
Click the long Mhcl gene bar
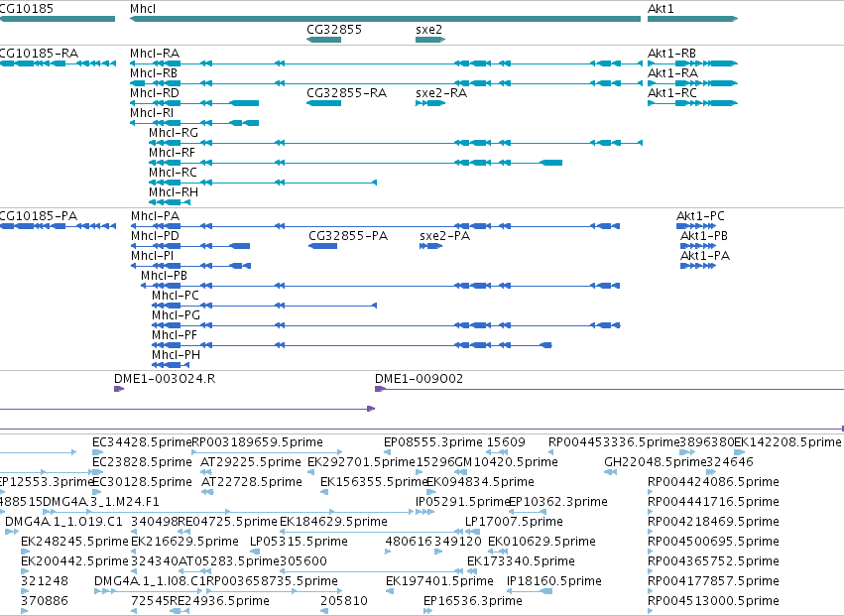click(x=386, y=19)
